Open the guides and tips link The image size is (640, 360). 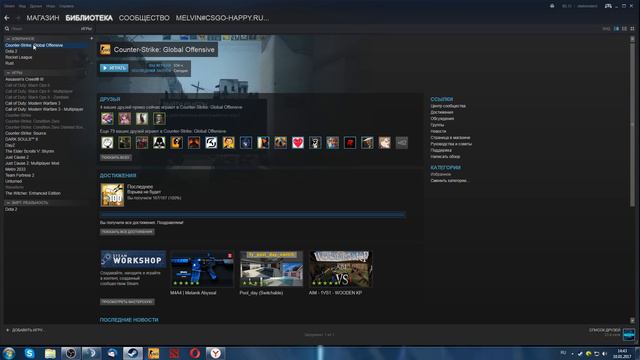click(451, 144)
